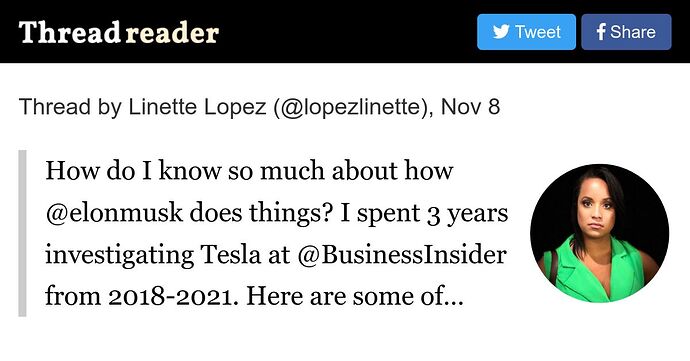This screenshot has width=690, height=361.
Task: Open Linette Lopez's circular profile photo
Action: pos(599,233)
